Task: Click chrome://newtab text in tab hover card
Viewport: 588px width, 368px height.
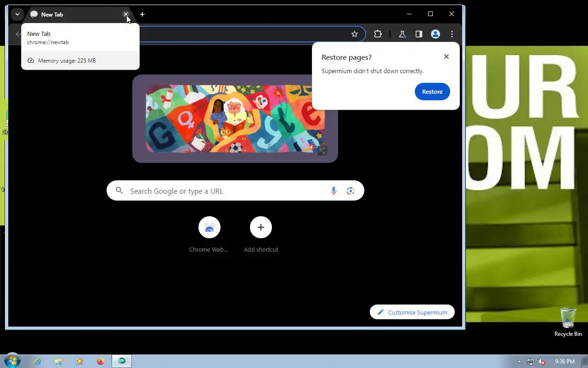Action: coord(48,42)
